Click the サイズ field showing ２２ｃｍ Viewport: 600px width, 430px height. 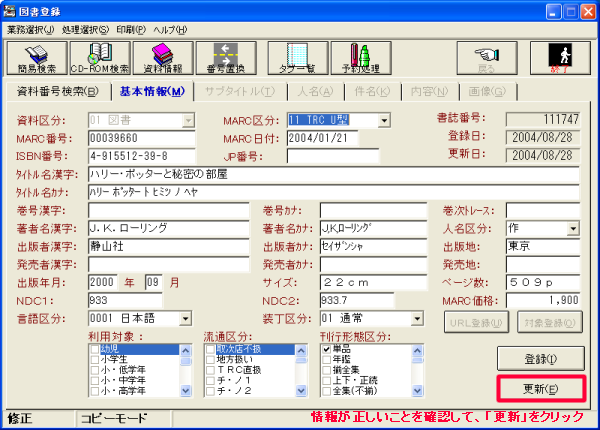(373, 282)
